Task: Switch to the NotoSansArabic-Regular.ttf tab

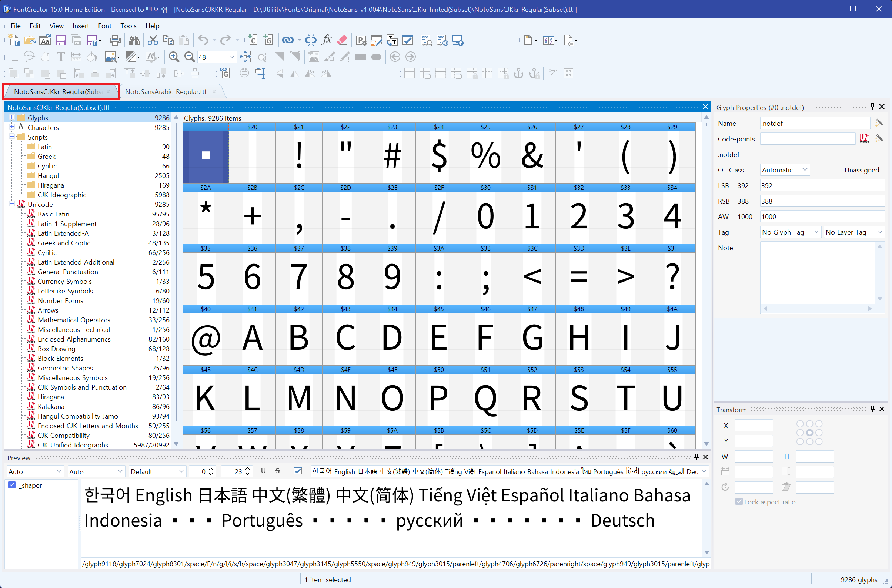Action: point(166,91)
